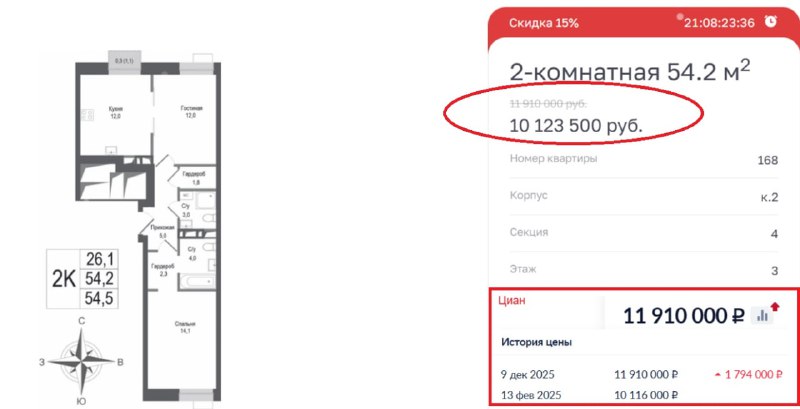Click the Скидка 15% discount label
Image resolution: width=800 pixels, height=409 pixels.
click(544, 22)
